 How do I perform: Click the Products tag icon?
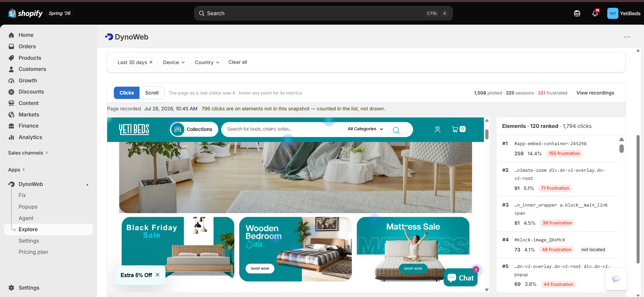tap(11, 58)
